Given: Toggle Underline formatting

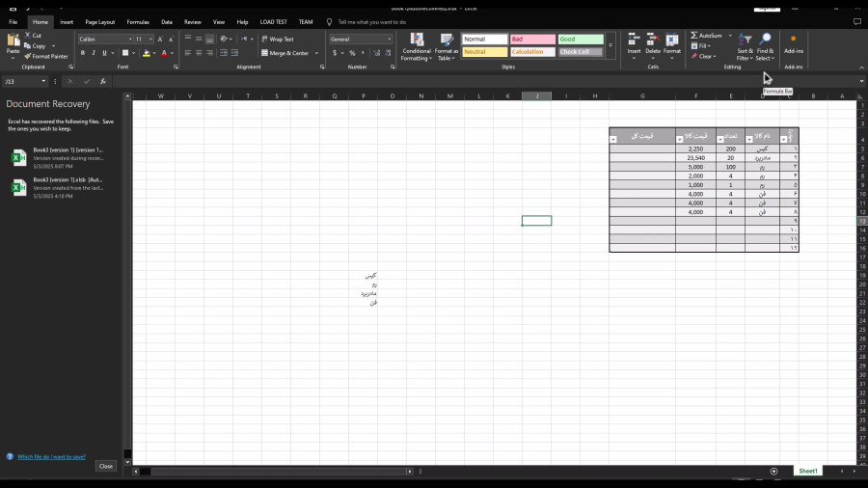Looking at the screenshot, I should [104, 53].
